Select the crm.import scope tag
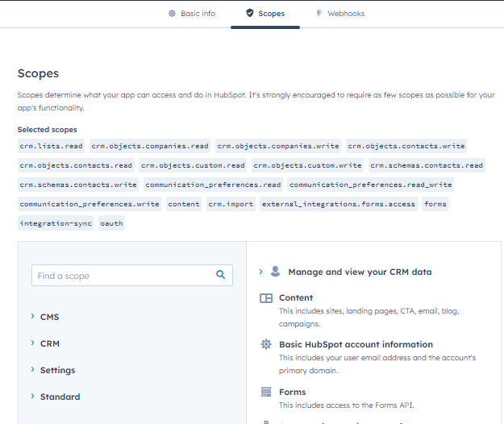The image size is (504, 424). [231, 204]
